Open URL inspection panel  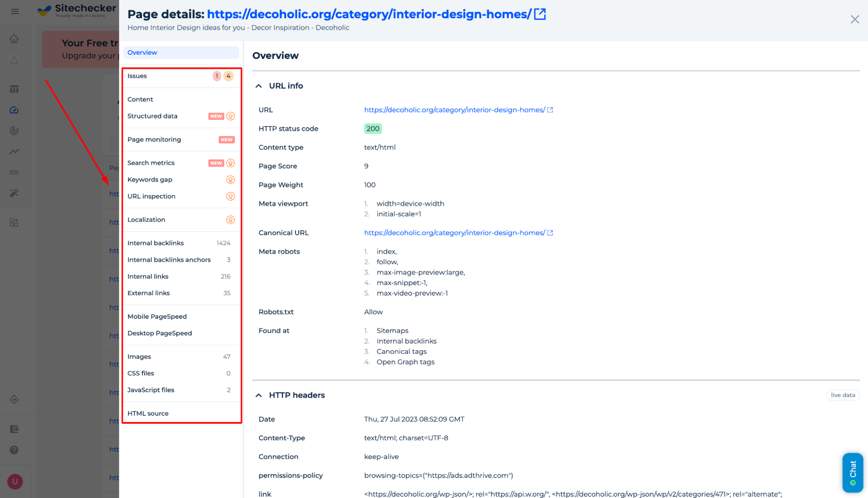point(152,196)
